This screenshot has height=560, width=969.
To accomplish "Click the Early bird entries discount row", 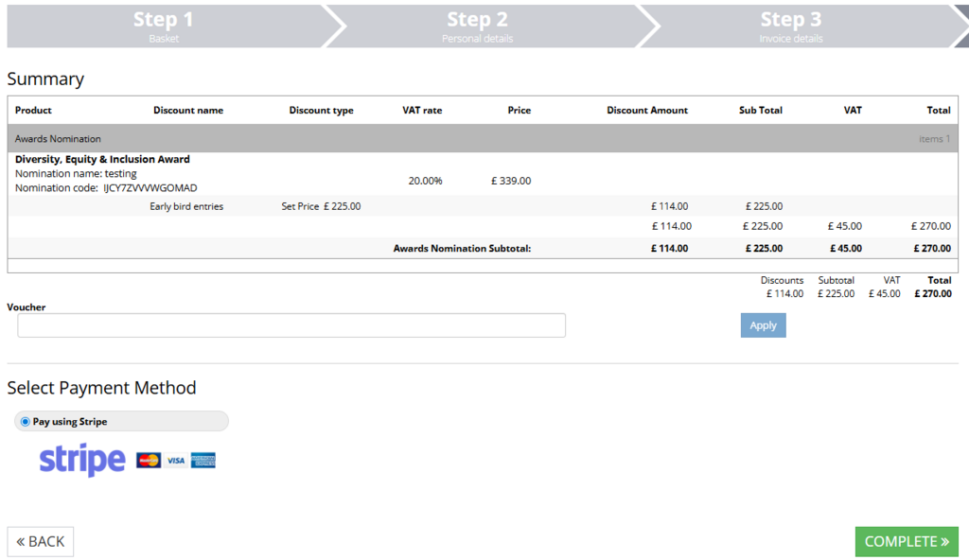I will point(186,206).
